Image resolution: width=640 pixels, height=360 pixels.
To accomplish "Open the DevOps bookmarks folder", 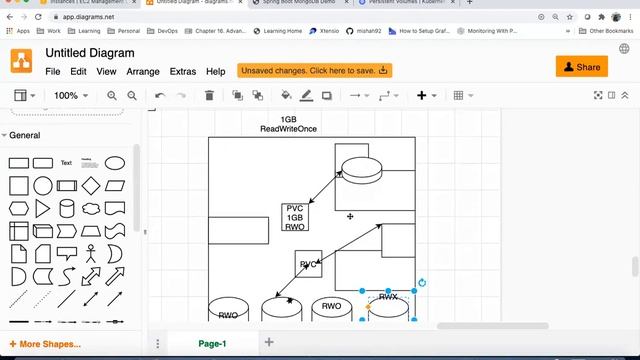I will (162, 31).
